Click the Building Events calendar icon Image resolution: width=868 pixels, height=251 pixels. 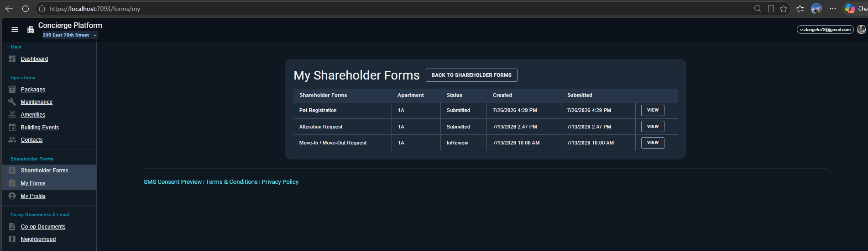click(x=12, y=128)
